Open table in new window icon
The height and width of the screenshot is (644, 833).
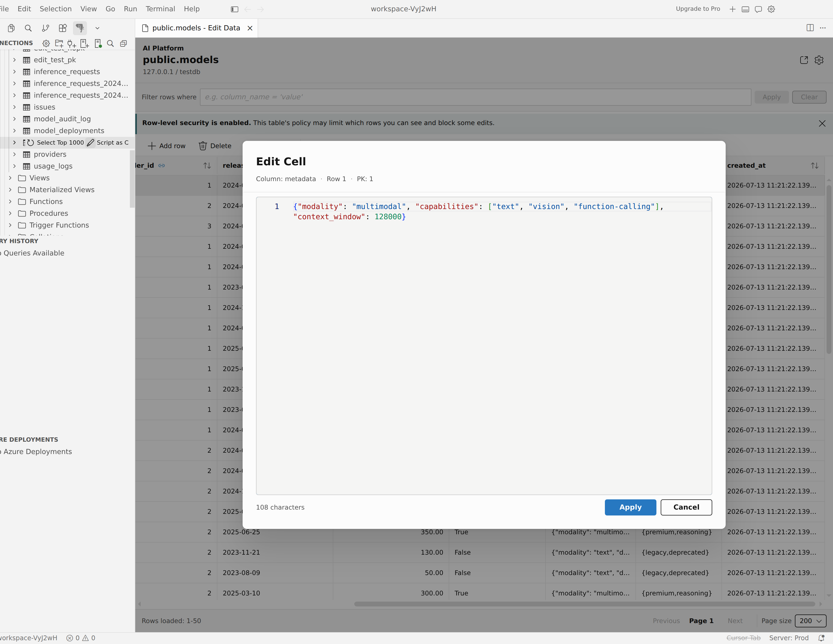pyautogui.click(x=804, y=60)
